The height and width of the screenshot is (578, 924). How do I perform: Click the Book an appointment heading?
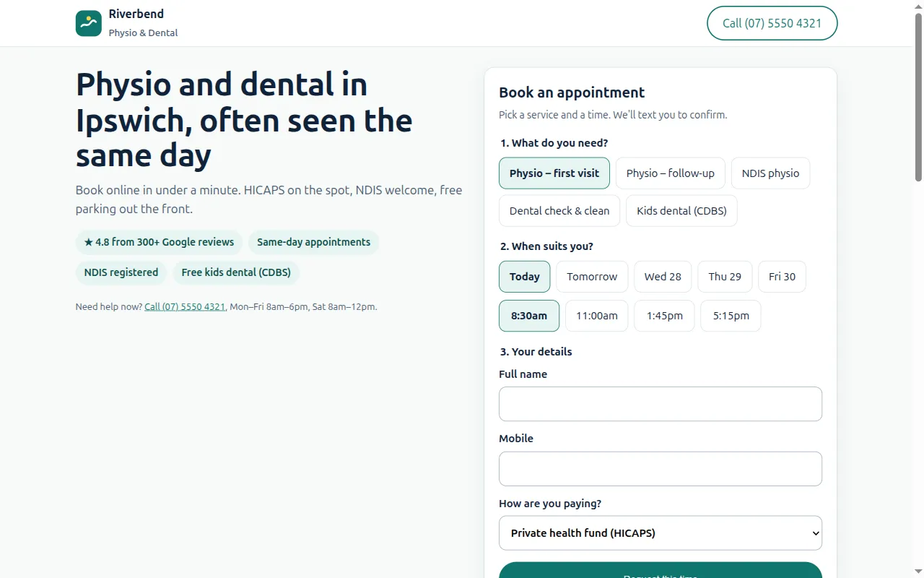point(572,92)
